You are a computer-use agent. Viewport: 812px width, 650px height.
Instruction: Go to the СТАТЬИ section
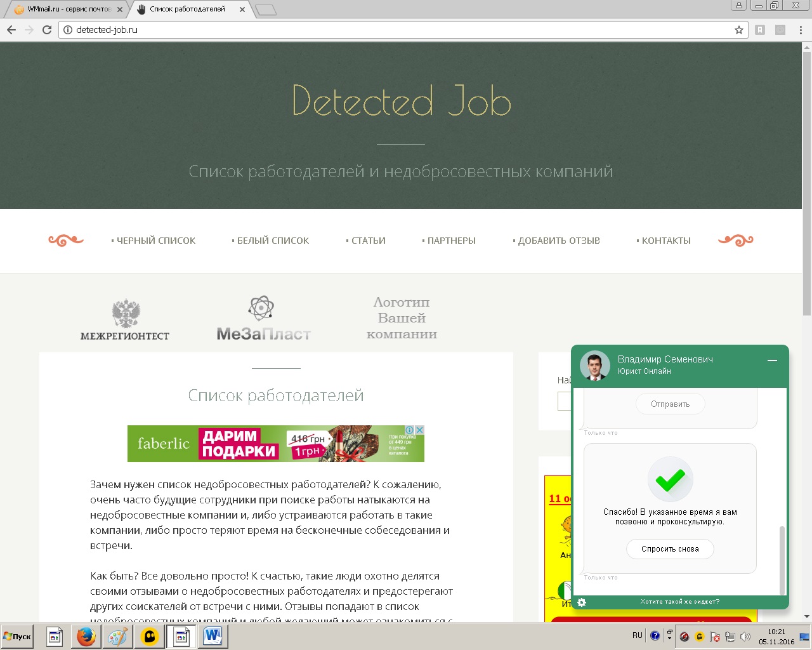tap(366, 241)
